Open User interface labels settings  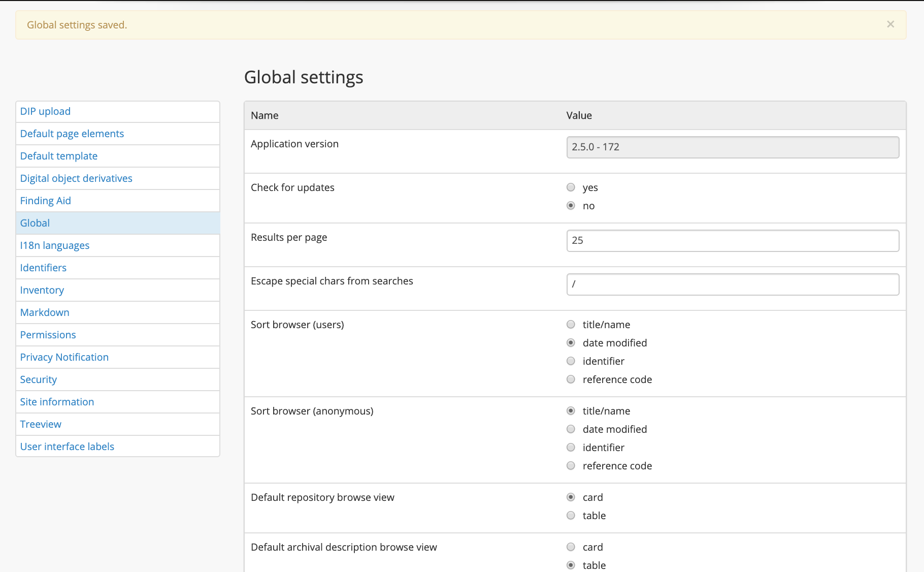click(x=67, y=447)
